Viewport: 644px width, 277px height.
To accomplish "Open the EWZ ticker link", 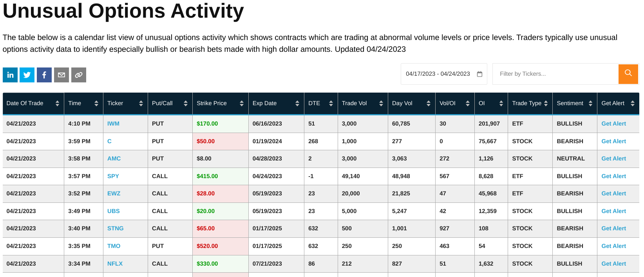I will pyautogui.click(x=114, y=193).
